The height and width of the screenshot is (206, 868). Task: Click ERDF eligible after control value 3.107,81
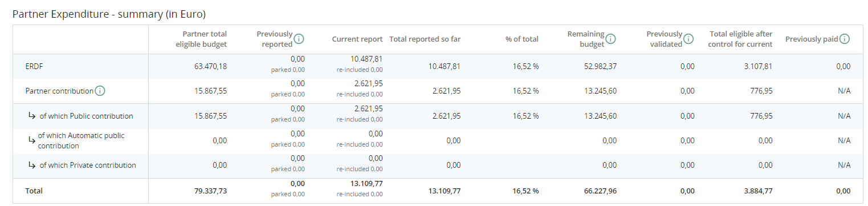click(x=757, y=66)
